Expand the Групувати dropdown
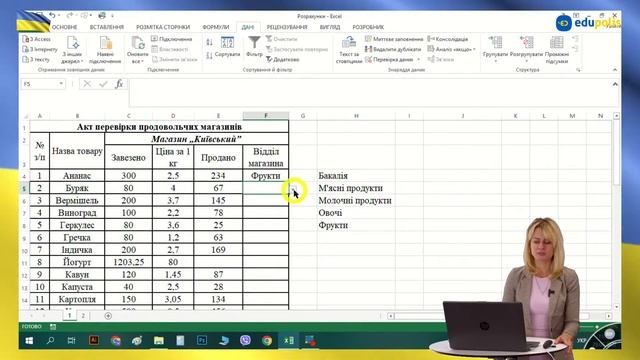The width and height of the screenshot is (640, 360). pos(495,60)
